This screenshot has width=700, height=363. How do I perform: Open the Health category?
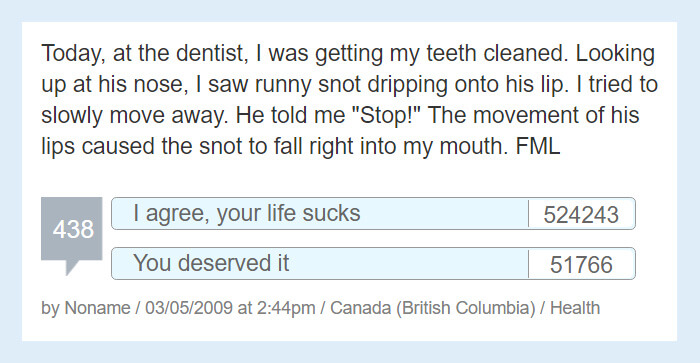point(575,308)
